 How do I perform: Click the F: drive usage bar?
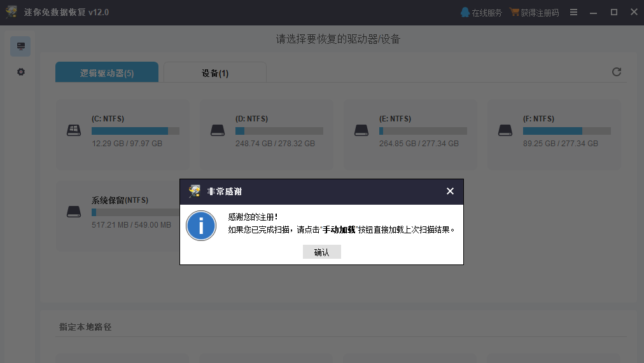click(566, 131)
